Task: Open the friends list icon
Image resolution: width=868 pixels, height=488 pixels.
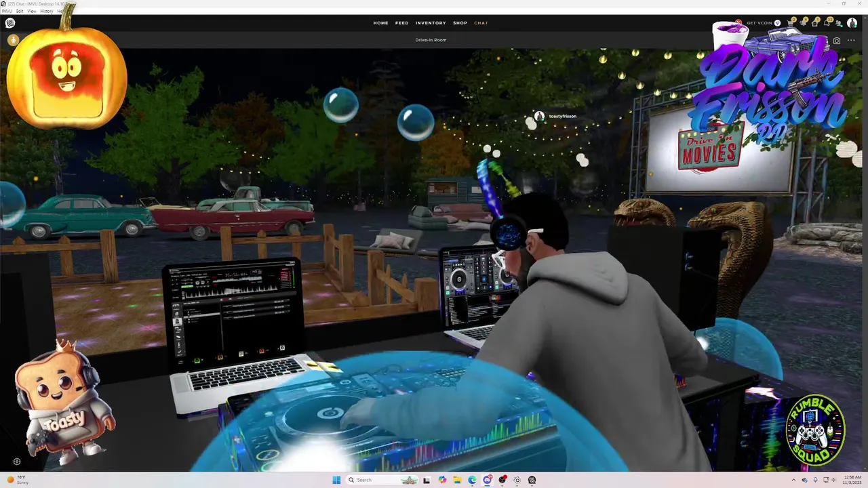Action: pos(838,23)
